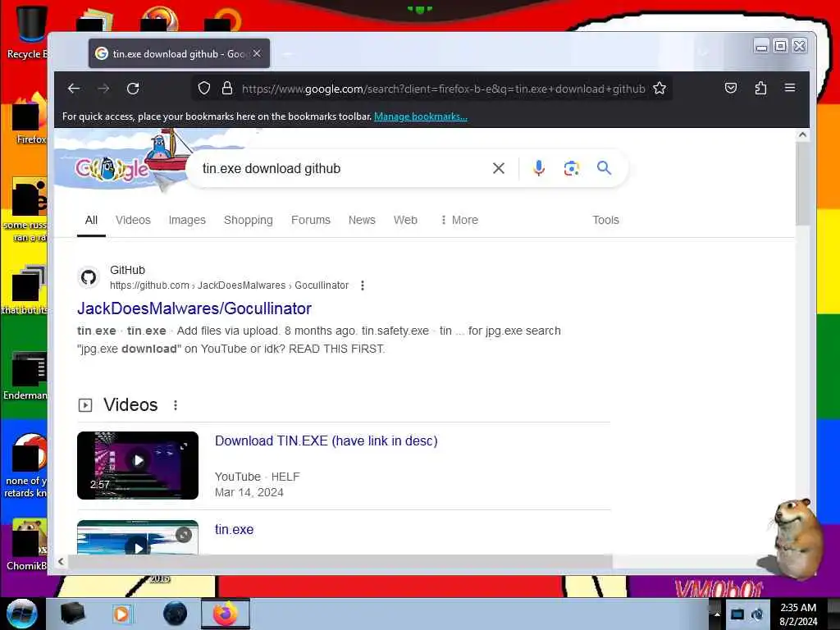Go back with the browser back arrow
The image size is (840, 630).
click(x=74, y=89)
